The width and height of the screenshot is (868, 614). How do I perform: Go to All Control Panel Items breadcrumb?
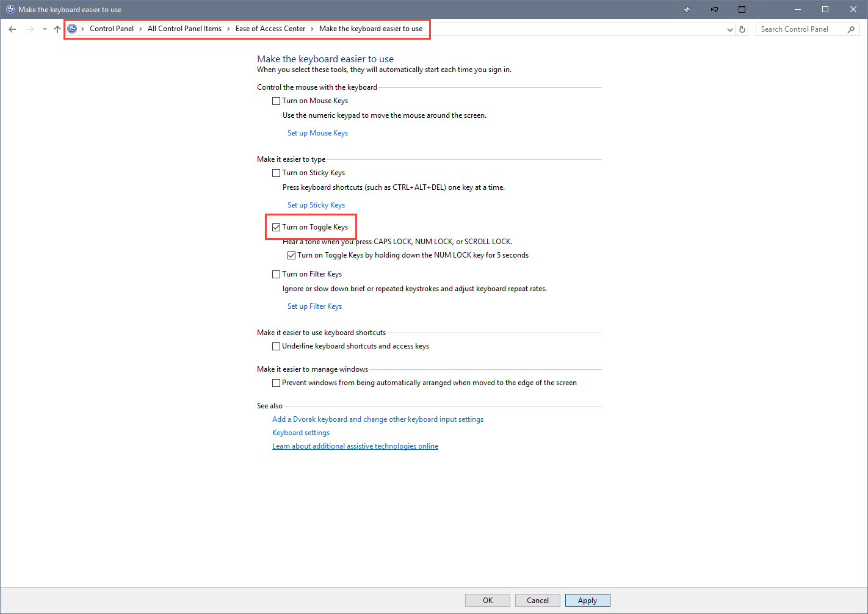184,29
